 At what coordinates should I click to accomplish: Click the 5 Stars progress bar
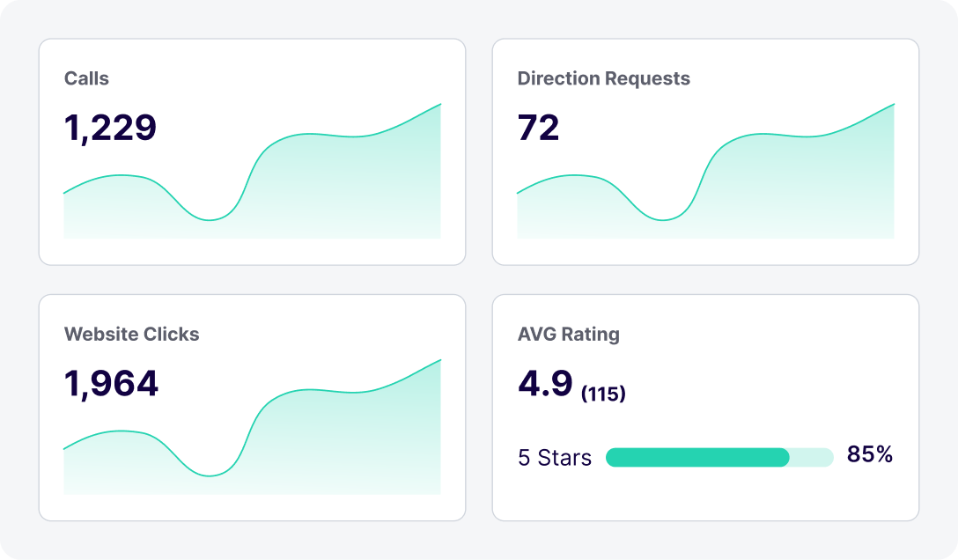point(719,457)
